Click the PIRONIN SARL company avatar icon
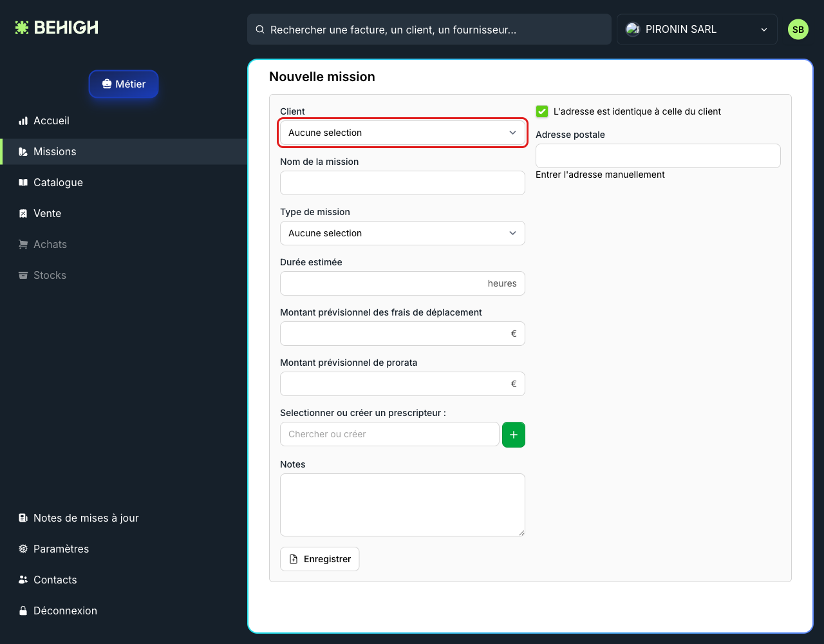The image size is (824, 644). [633, 30]
